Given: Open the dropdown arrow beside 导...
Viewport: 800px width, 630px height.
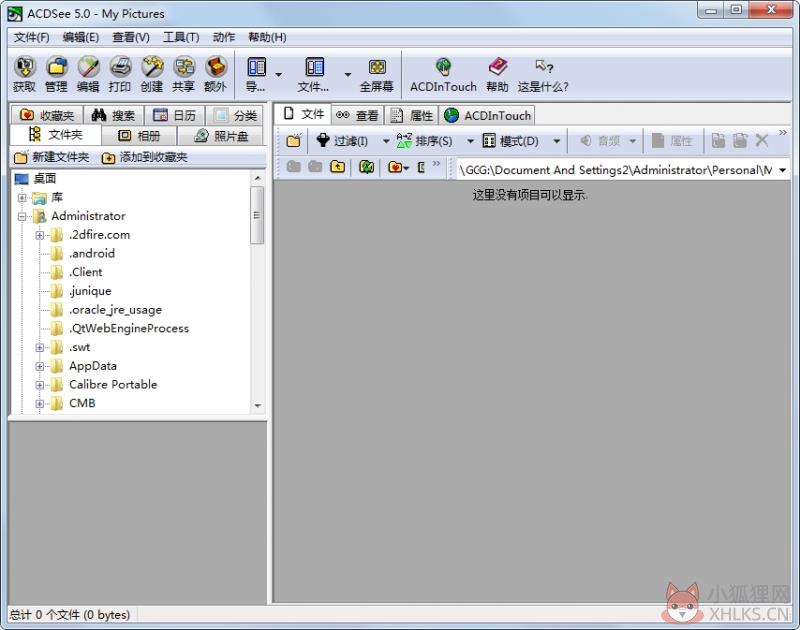Looking at the screenshot, I should [279, 74].
